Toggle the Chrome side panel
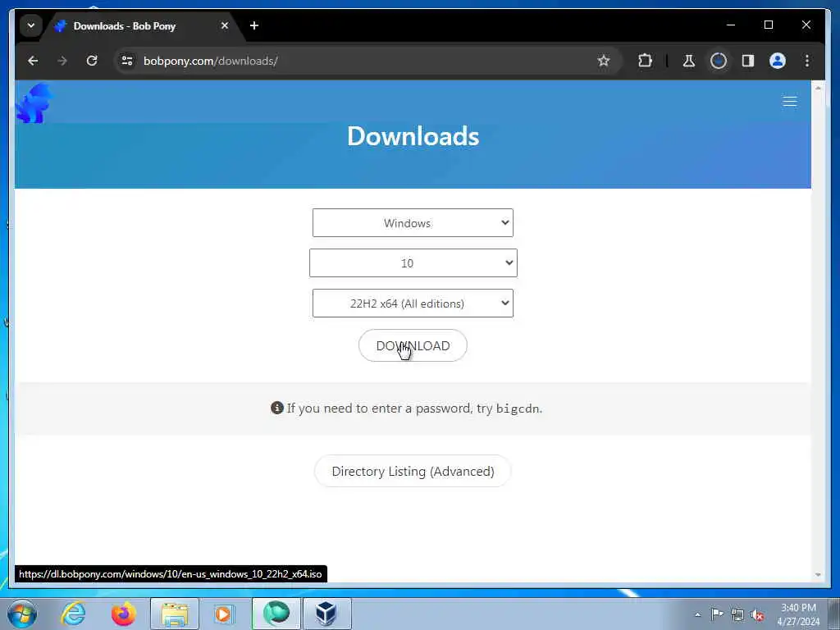 click(748, 61)
